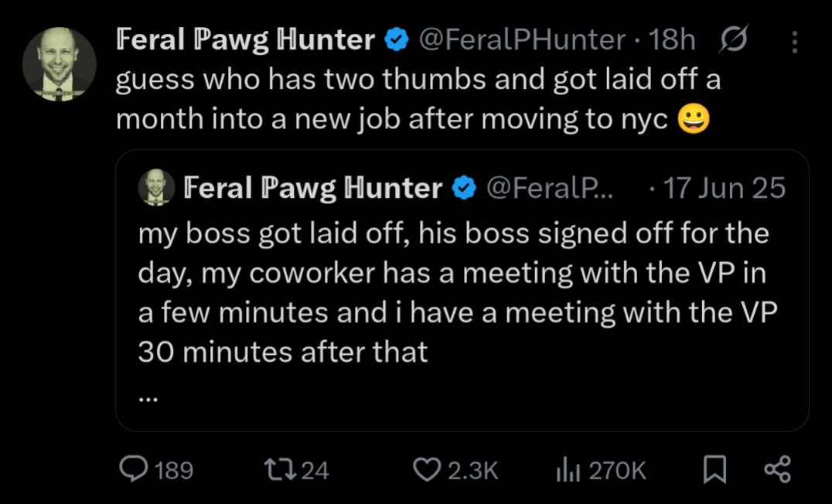
Task: Click the share icon
Action: click(x=776, y=469)
